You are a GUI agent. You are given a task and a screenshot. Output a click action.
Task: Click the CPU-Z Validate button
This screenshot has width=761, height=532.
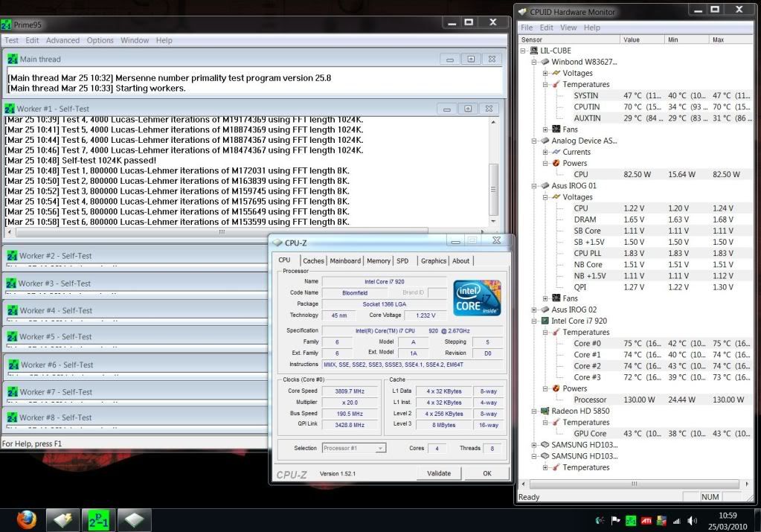[x=439, y=473]
